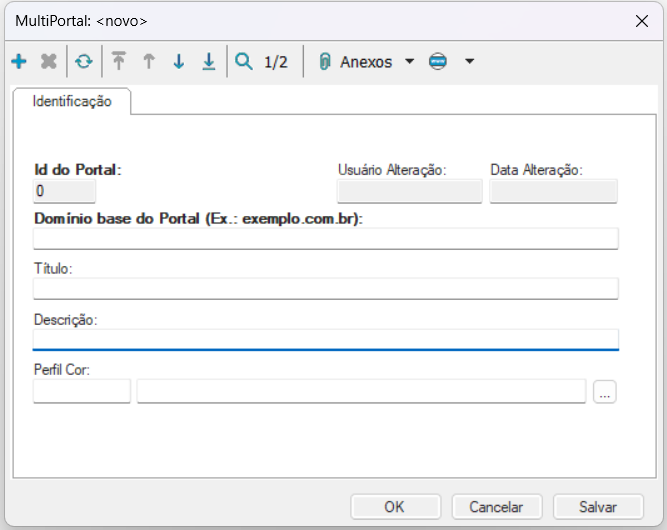This screenshot has width=667, height=530.
Task: Click into the Título text field
Action: (x=325, y=288)
